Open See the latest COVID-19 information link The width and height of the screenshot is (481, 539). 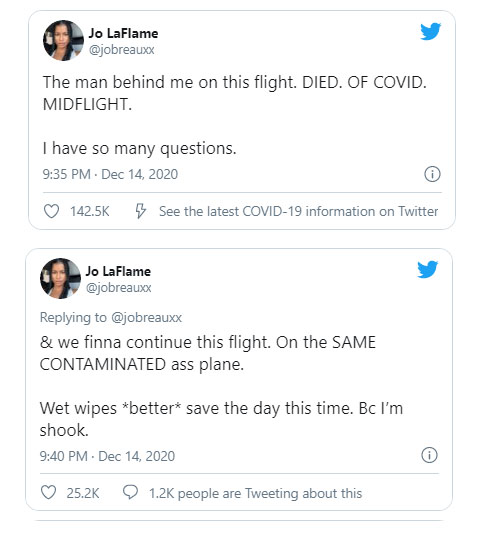tap(298, 211)
